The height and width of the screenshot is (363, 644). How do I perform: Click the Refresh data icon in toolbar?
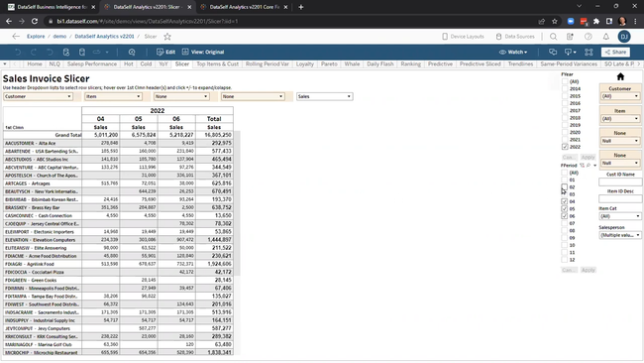point(66,53)
